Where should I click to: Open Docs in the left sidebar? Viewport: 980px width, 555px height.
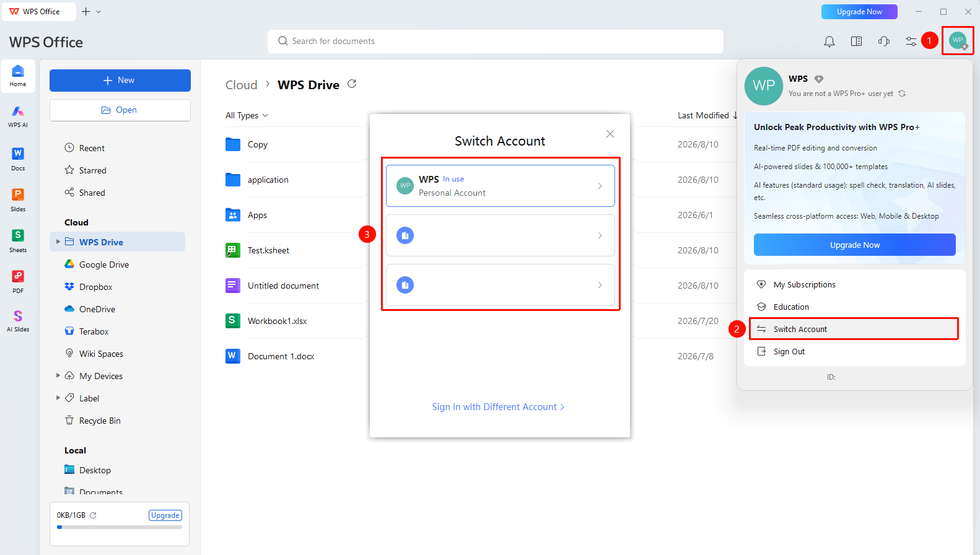tap(18, 159)
